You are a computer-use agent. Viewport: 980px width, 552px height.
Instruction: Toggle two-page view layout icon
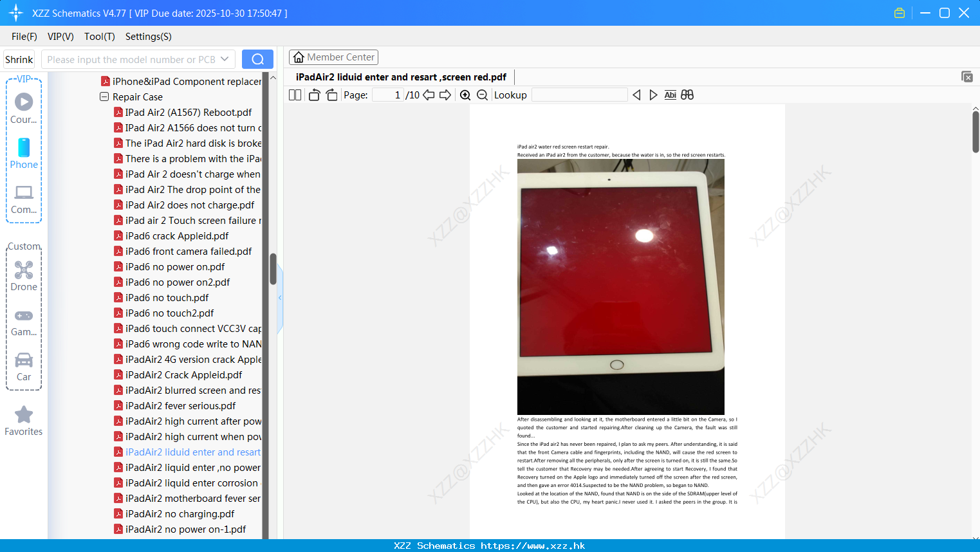coord(295,95)
